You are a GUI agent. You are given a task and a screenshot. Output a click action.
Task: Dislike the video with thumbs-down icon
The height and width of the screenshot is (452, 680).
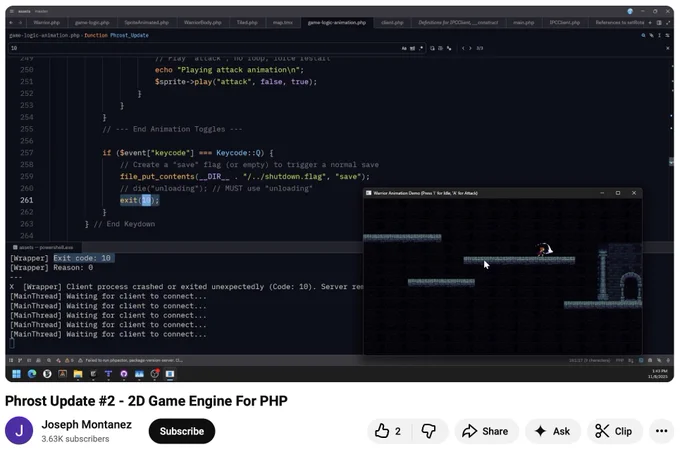[428, 431]
